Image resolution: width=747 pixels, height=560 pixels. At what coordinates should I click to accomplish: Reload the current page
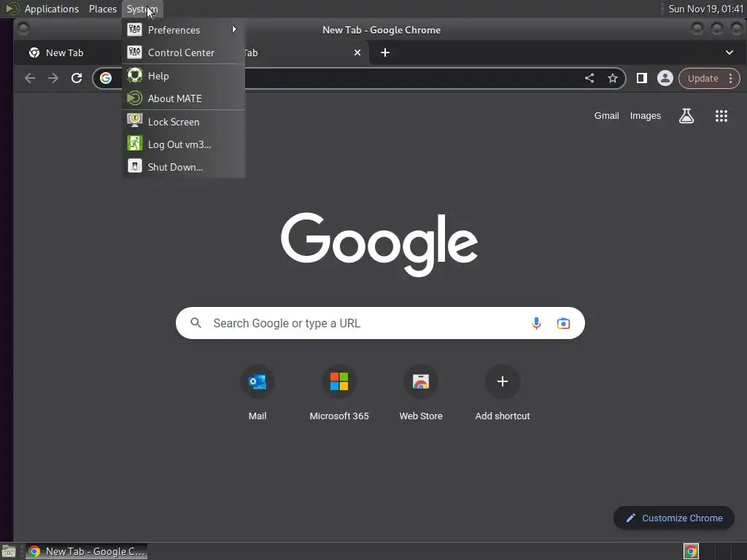point(77,78)
